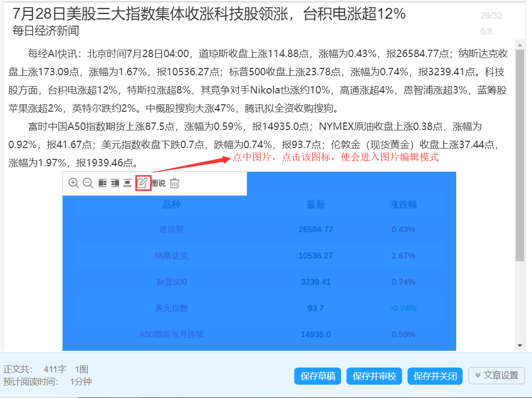The height and width of the screenshot is (398, 532).
Task: Align image left with text wrap
Action: click(x=103, y=183)
